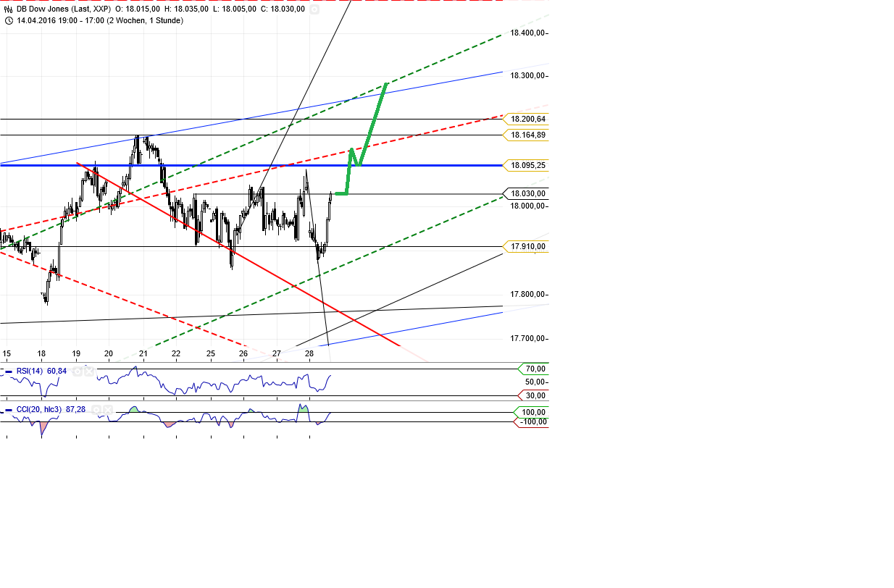Click the RSI 50,00 midline axis label

click(x=536, y=382)
